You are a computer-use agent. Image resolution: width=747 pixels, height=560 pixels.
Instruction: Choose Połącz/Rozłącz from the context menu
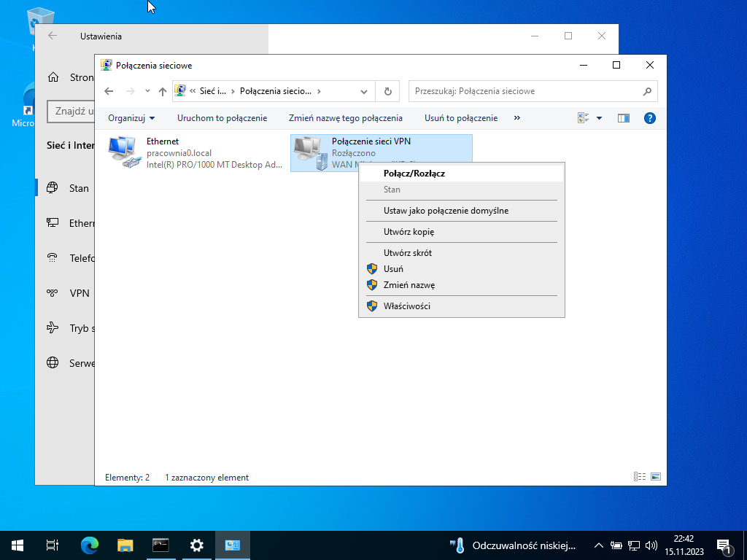pyautogui.click(x=461, y=174)
